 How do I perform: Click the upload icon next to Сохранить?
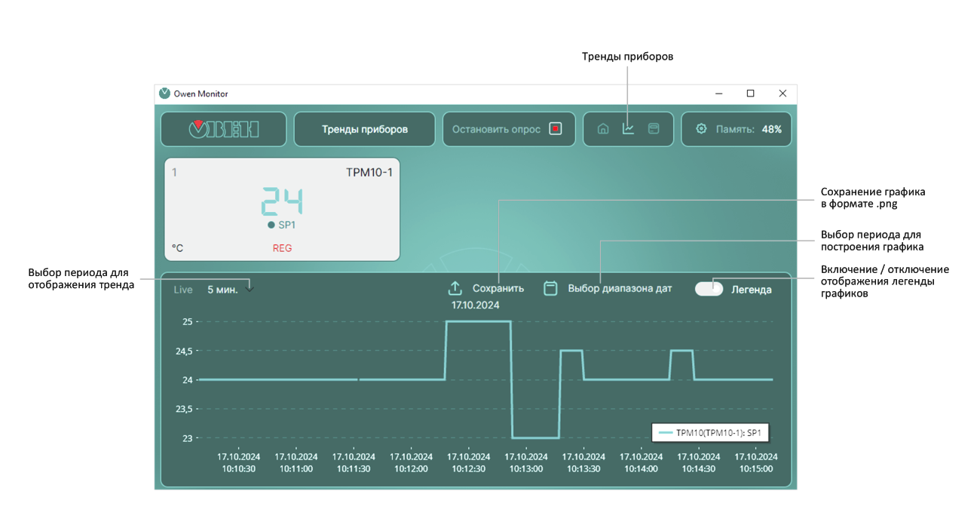[455, 287]
